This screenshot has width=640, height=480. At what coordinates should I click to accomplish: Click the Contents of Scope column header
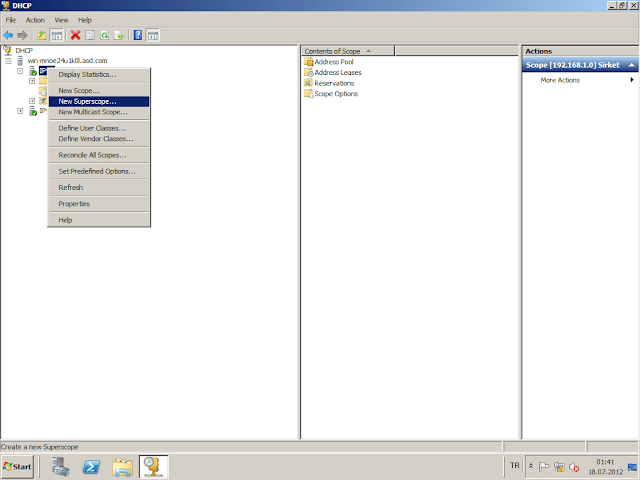coord(335,50)
